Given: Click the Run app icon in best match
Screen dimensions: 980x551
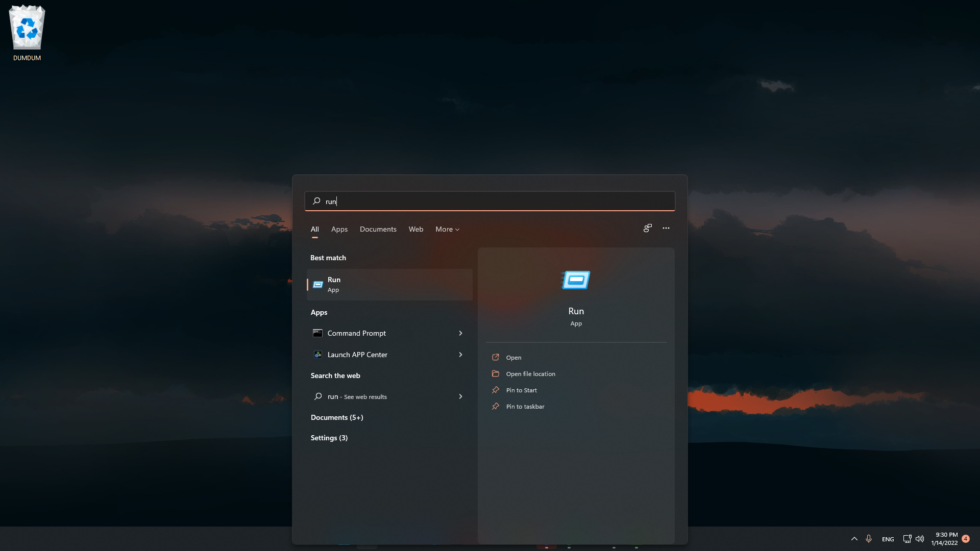Looking at the screenshot, I should coord(318,285).
